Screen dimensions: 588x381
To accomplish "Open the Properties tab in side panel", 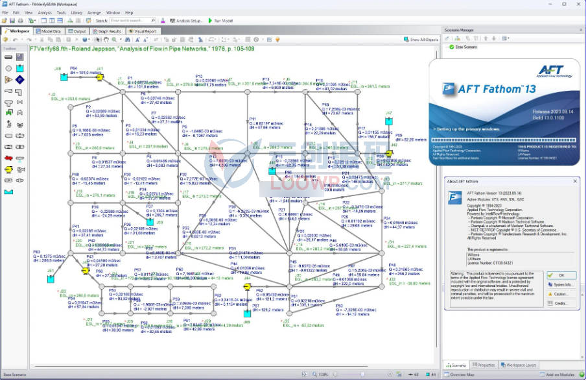I will click(484, 365).
